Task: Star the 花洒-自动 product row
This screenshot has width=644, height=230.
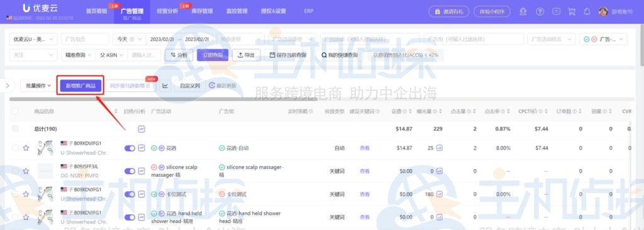Action: pyautogui.click(x=26, y=148)
